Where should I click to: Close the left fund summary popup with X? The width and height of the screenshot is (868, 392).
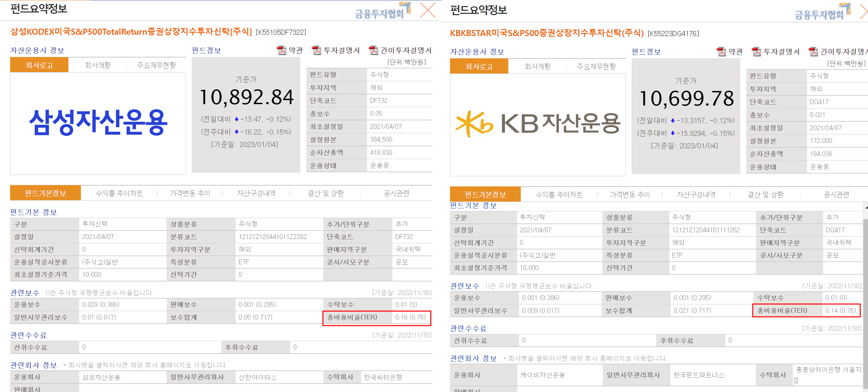pos(428,10)
